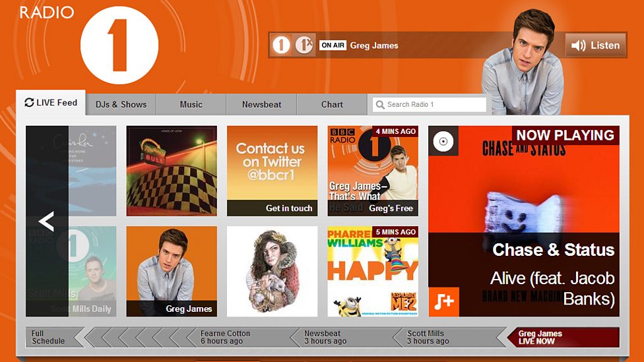
Task: Switch to the Music tab
Action: click(191, 104)
